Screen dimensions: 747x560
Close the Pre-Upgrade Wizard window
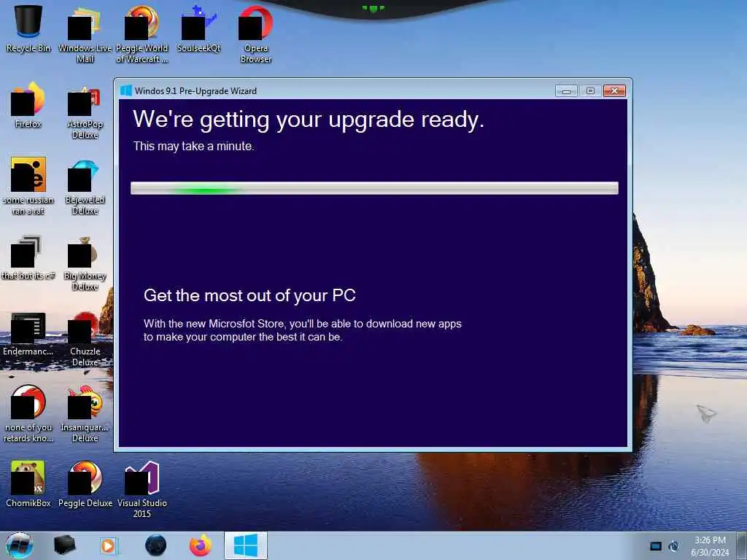[x=614, y=91]
